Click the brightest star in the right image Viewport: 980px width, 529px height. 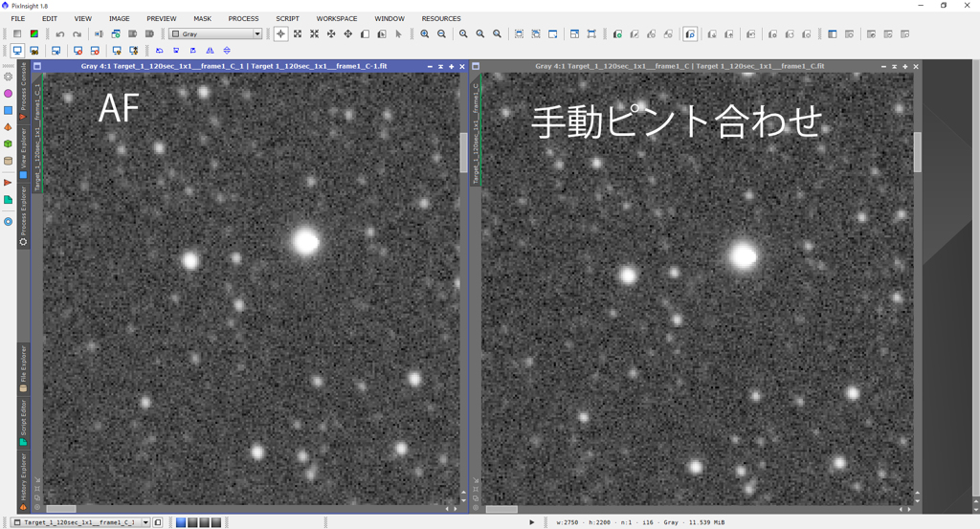coord(743,255)
